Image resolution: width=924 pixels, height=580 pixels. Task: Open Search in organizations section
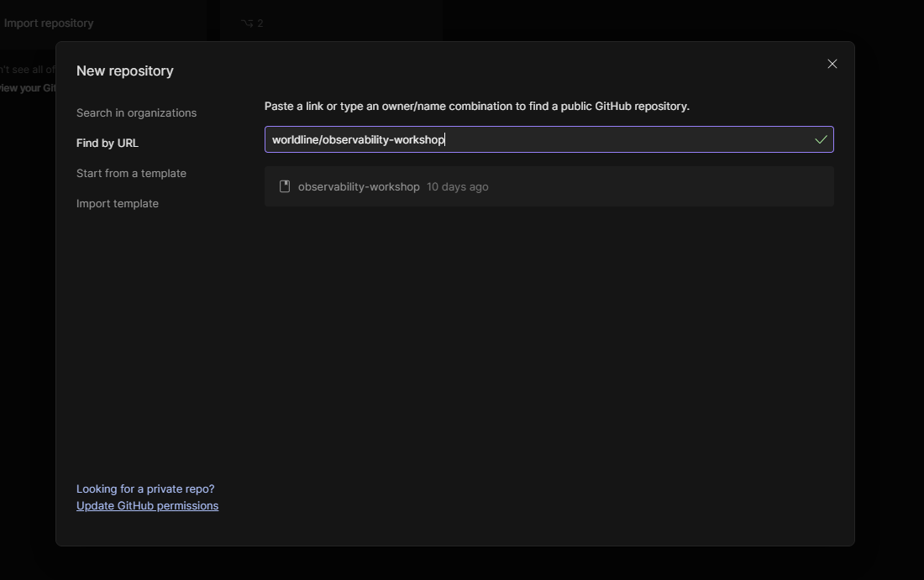click(x=136, y=113)
